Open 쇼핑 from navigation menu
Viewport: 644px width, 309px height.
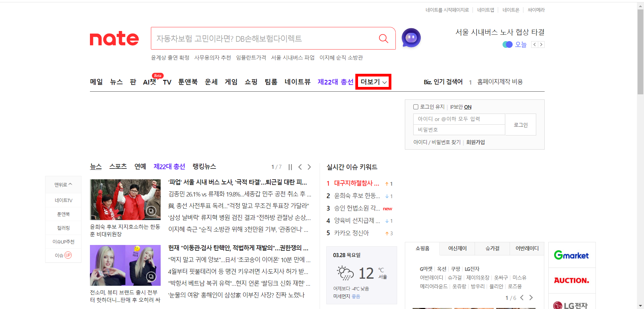click(251, 82)
